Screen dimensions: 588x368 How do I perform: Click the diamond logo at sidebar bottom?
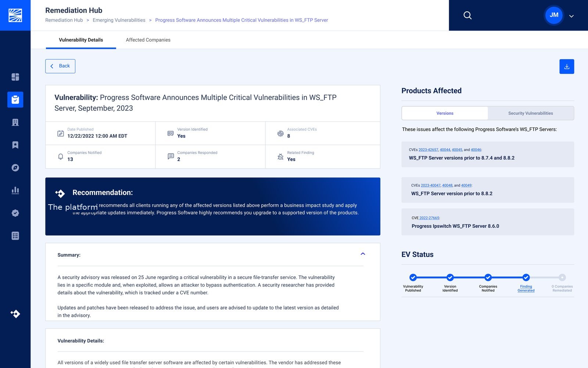tap(15, 314)
